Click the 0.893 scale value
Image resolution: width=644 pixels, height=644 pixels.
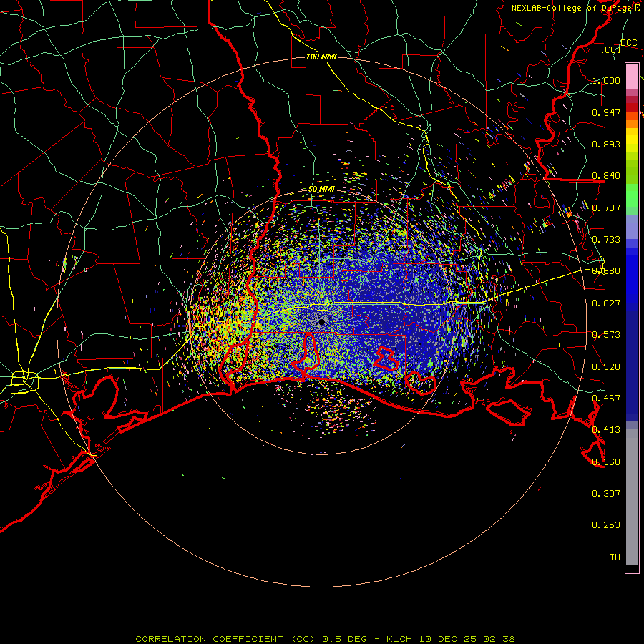606,144
